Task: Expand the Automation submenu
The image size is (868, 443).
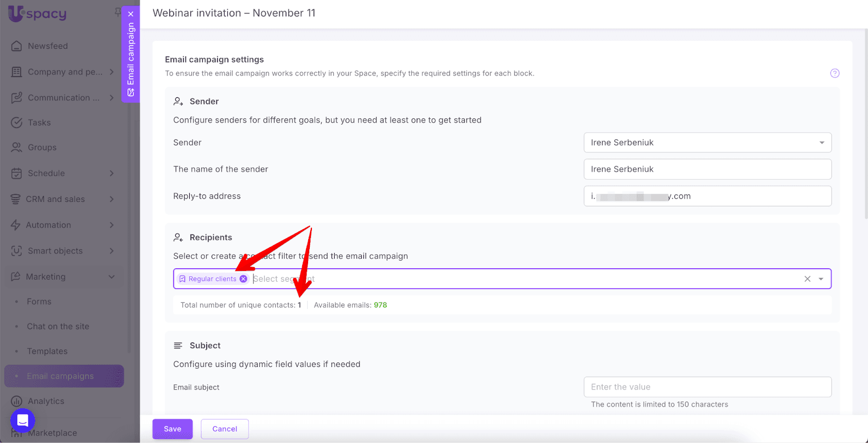Action: 111,225
